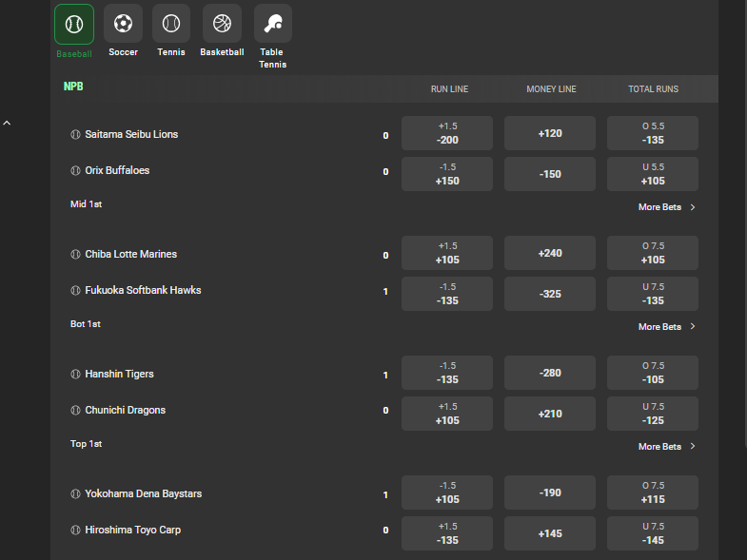Bet Chiba Lotte Marines +240 money line
This screenshot has width=747, height=560.
[x=550, y=253]
